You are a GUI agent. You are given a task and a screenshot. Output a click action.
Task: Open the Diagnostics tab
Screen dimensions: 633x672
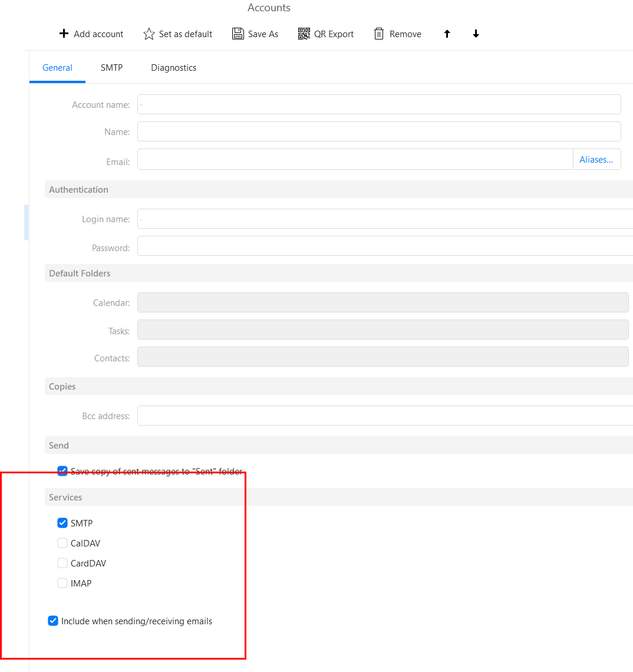point(173,68)
